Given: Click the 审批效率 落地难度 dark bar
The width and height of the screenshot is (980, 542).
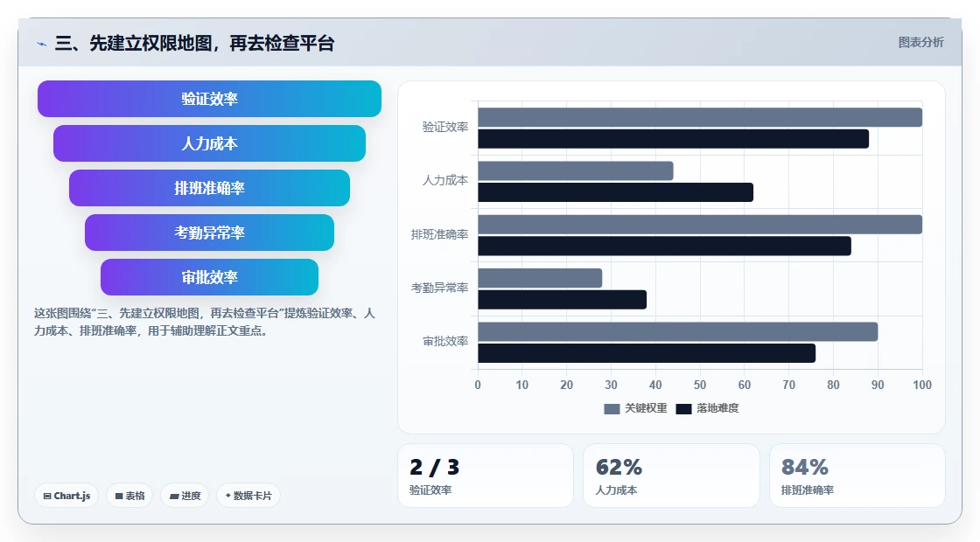Looking at the screenshot, I should (647, 353).
